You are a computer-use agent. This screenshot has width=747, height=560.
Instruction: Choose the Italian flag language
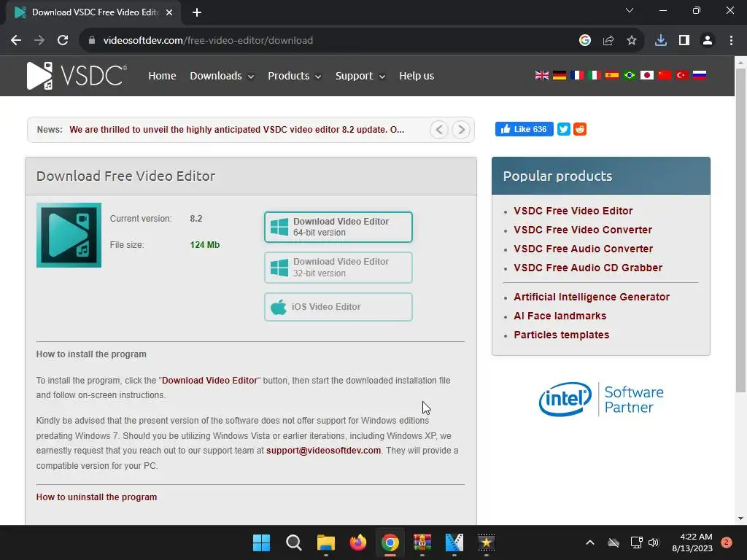[594, 75]
